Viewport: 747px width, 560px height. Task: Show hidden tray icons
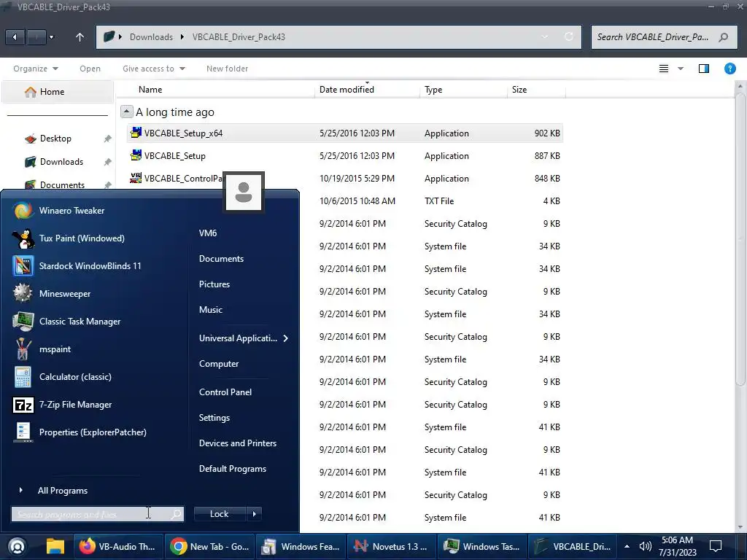627,546
